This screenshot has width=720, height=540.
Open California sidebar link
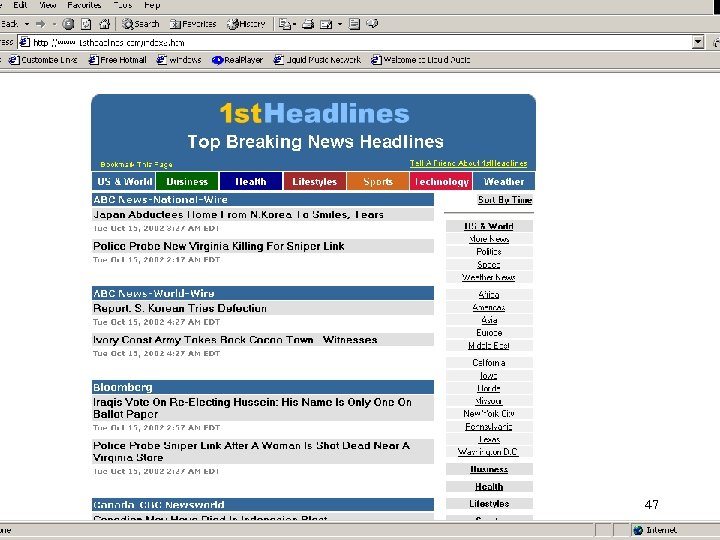(489, 363)
